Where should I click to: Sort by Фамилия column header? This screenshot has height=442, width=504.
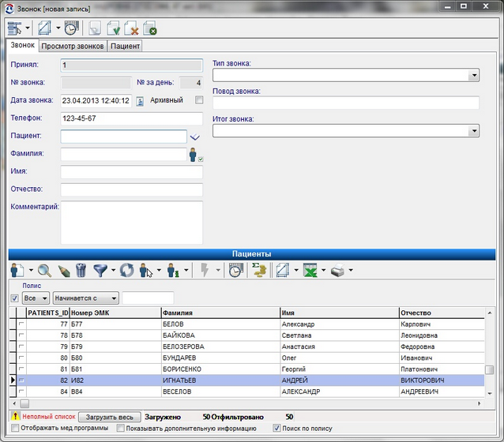click(220, 313)
